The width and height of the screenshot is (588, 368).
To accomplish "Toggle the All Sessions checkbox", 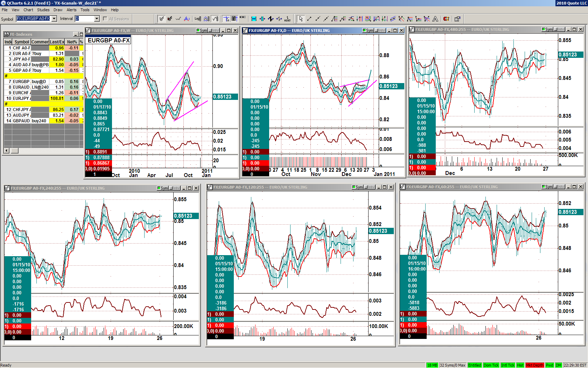I will point(105,19).
